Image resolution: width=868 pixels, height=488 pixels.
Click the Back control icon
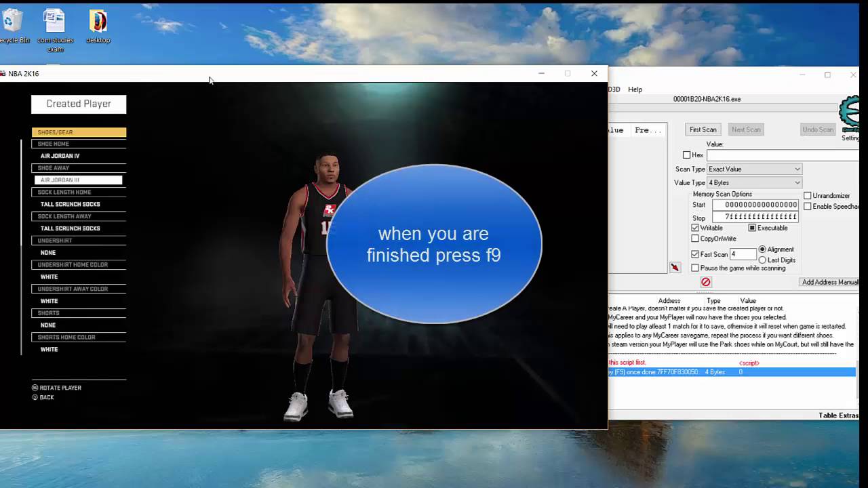[x=35, y=397]
